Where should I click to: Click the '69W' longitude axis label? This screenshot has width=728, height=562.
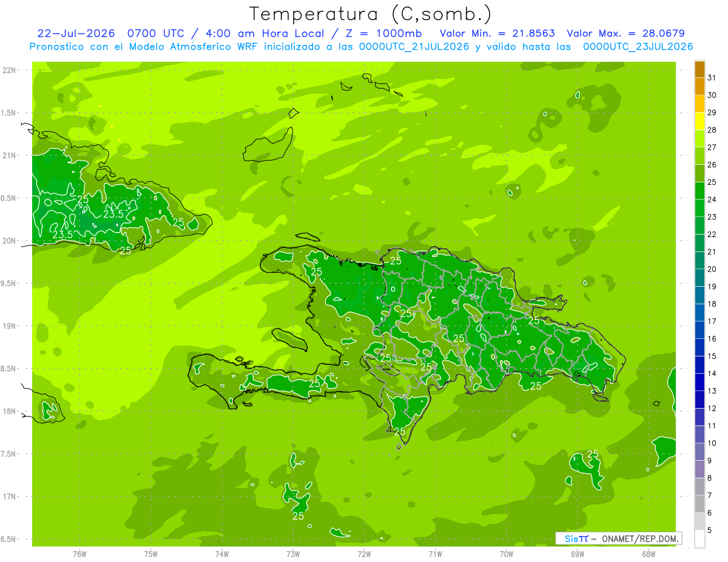[578, 554]
